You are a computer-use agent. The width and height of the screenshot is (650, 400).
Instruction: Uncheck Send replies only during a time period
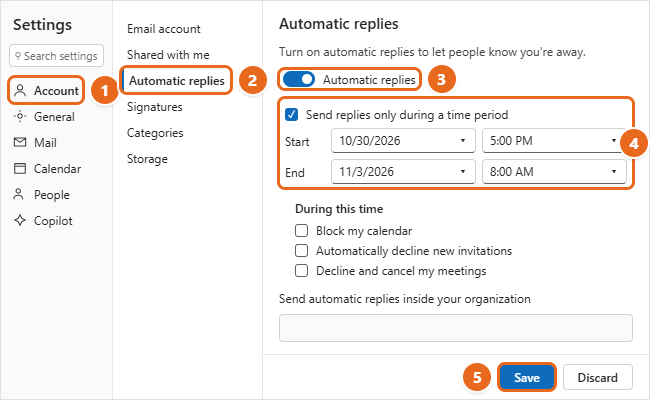(x=291, y=114)
